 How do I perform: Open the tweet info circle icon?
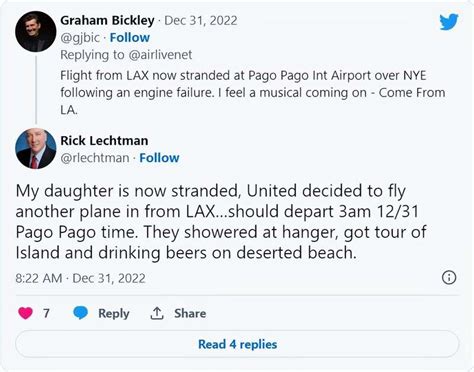[449, 277]
